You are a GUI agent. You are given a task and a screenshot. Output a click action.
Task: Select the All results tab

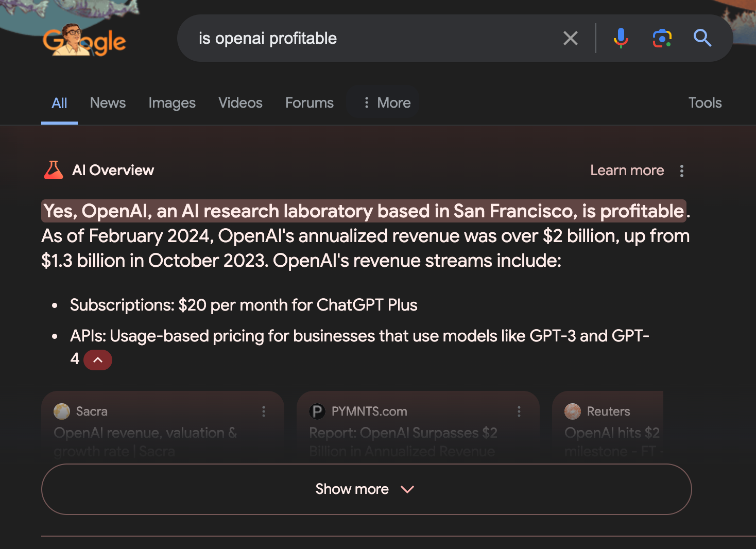[59, 103]
